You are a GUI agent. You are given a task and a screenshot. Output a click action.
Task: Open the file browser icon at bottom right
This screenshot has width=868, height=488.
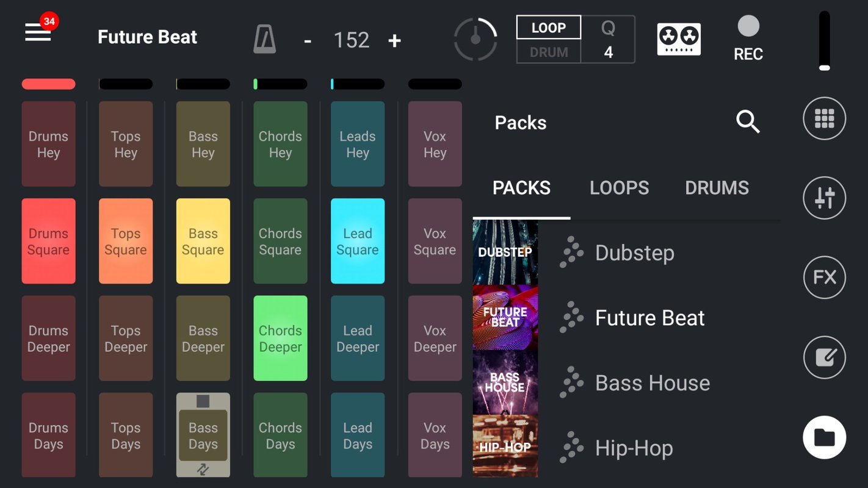pyautogui.click(x=824, y=437)
